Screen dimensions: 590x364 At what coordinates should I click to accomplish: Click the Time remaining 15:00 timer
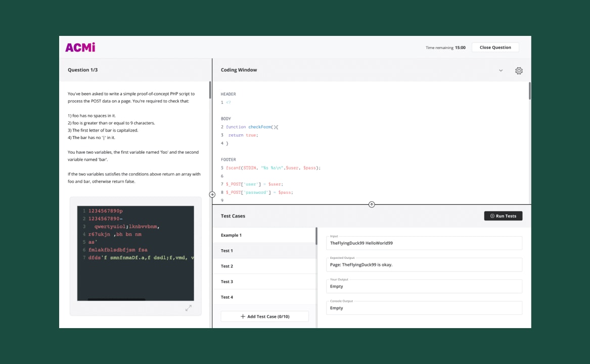(445, 48)
